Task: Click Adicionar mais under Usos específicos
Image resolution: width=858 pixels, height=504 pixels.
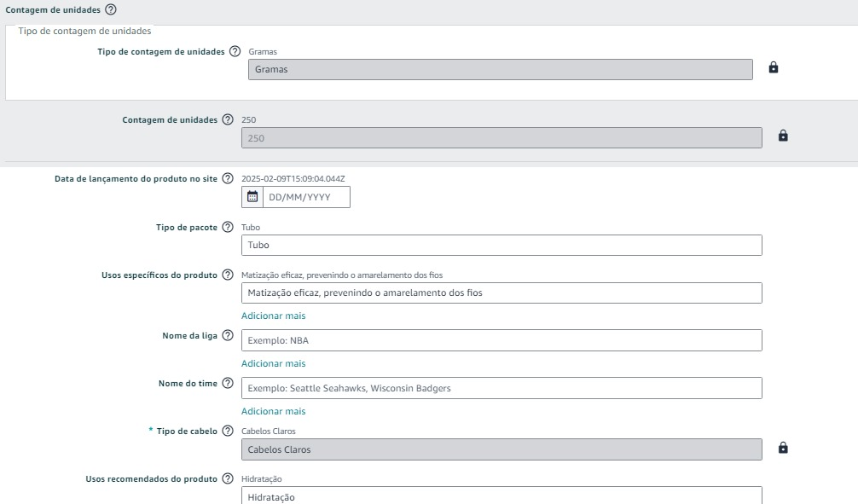Action: pyautogui.click(x=272, y=316)
